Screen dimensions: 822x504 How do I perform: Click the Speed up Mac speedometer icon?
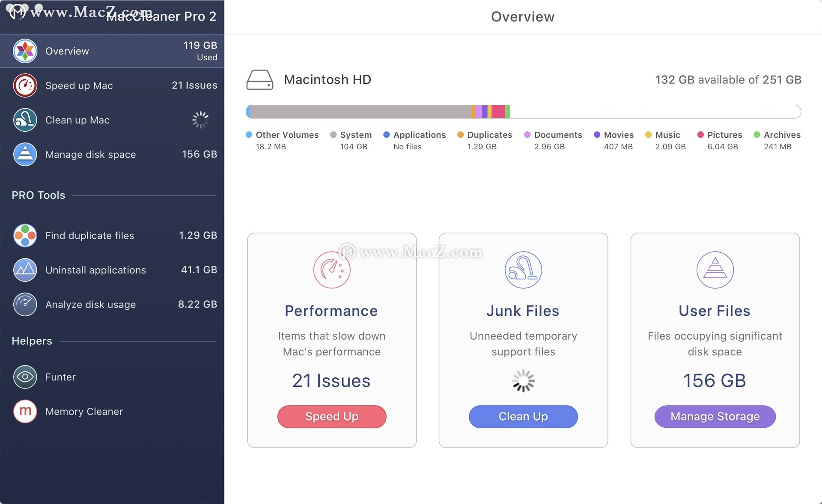(25, 85)
